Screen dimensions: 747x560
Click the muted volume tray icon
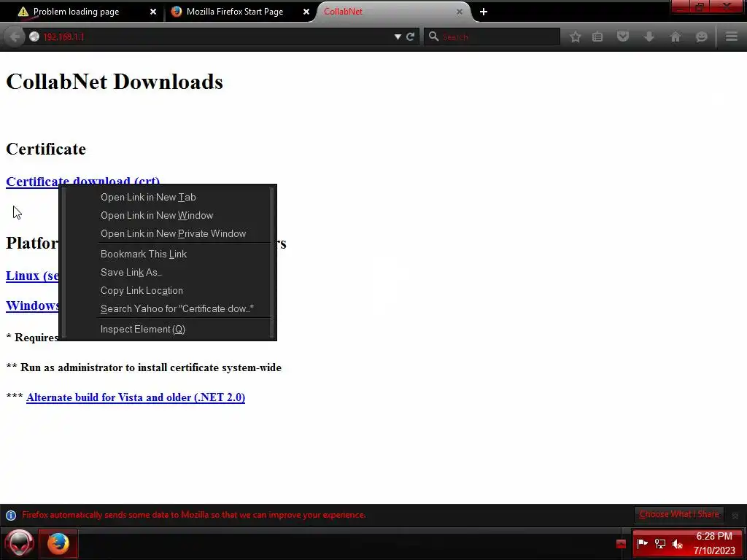pos(677,543)
